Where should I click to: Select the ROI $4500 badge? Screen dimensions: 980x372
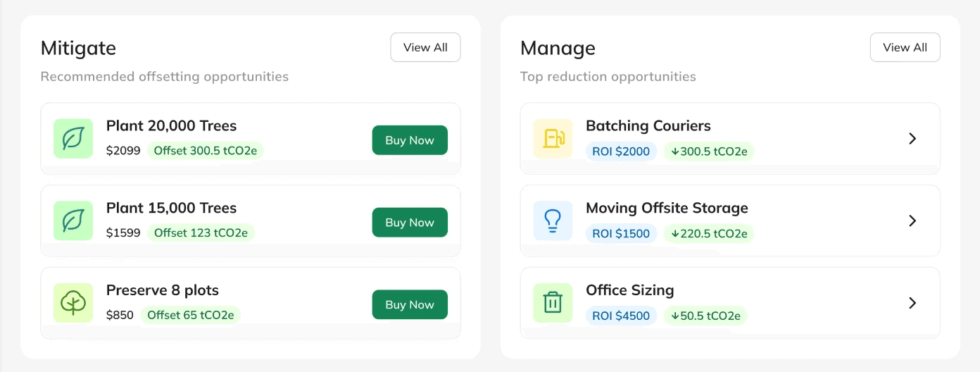tap(621, 316)
